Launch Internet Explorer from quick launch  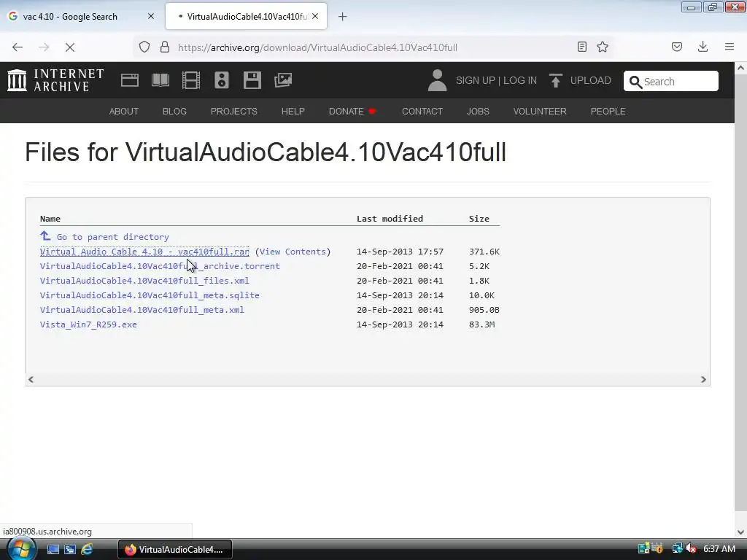[87, 549]
